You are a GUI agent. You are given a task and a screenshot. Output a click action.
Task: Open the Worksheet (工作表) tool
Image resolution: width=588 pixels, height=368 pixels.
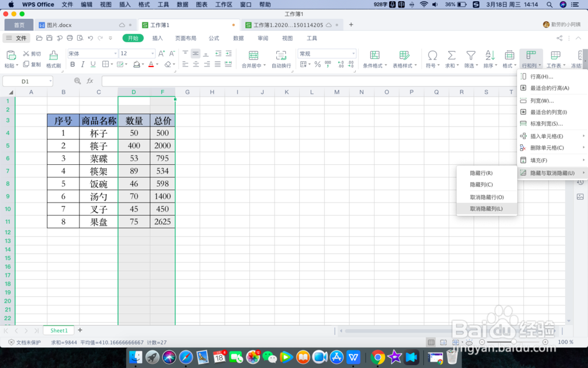click(556, 59)
